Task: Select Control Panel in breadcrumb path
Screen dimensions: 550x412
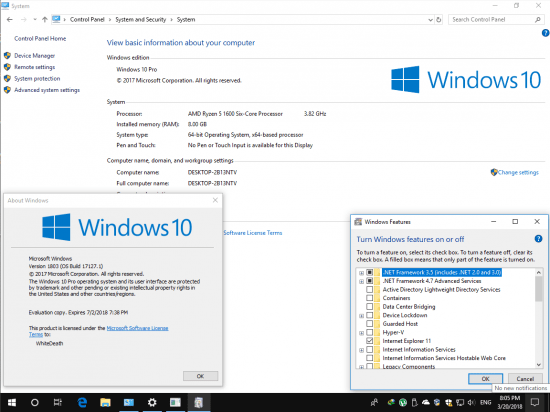Action: (x=87, y=20)
